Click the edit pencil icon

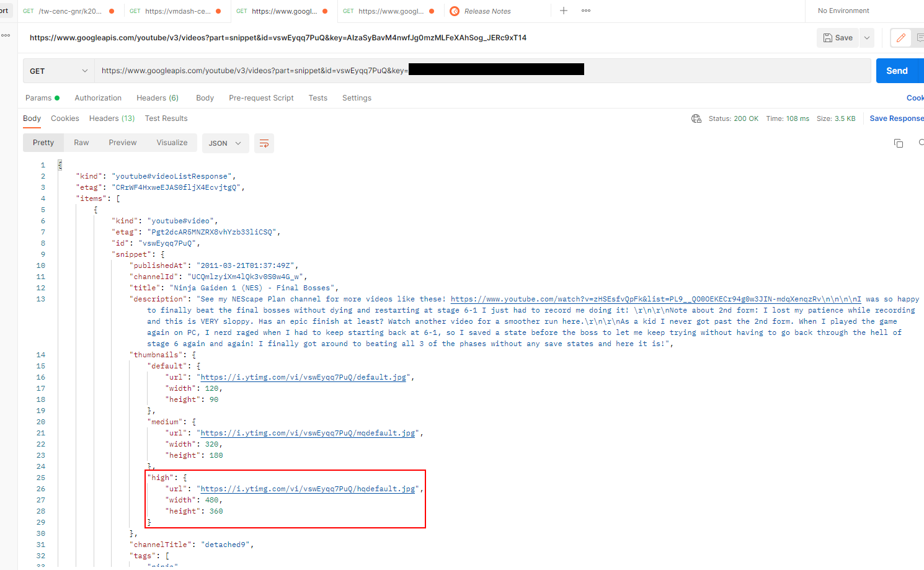click(x=901, y=38)
